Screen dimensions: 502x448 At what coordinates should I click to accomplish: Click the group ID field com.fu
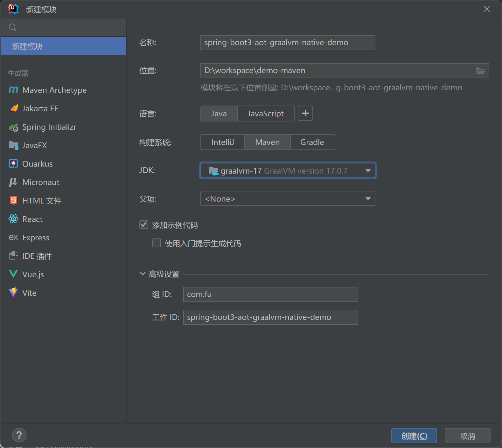(271, 294)
